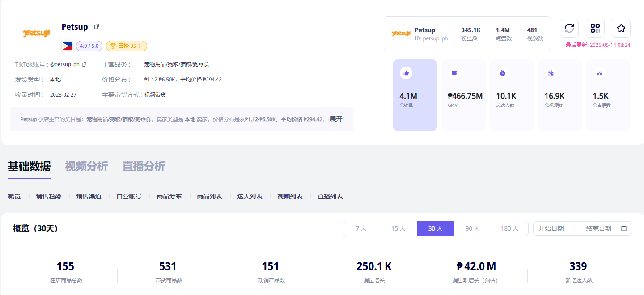Select the 4.1M 总销量 card
The width and height of the screenshot is (644, 295).
pos(415,95)
